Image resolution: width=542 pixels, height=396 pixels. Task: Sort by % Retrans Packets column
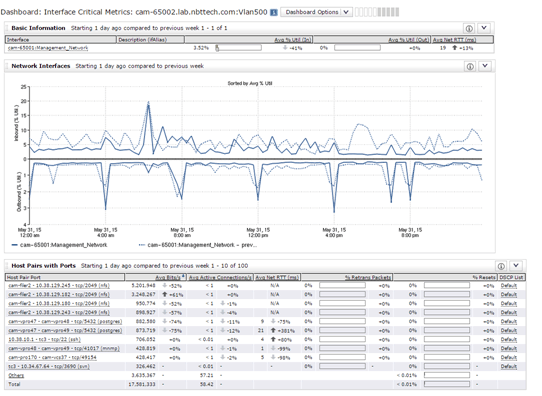(368, 277)
